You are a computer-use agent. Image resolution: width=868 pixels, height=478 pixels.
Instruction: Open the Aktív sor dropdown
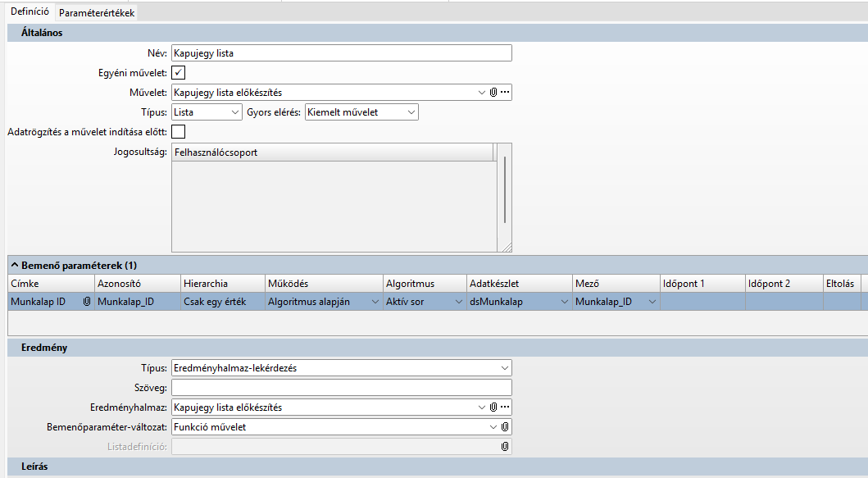[459, 302]
